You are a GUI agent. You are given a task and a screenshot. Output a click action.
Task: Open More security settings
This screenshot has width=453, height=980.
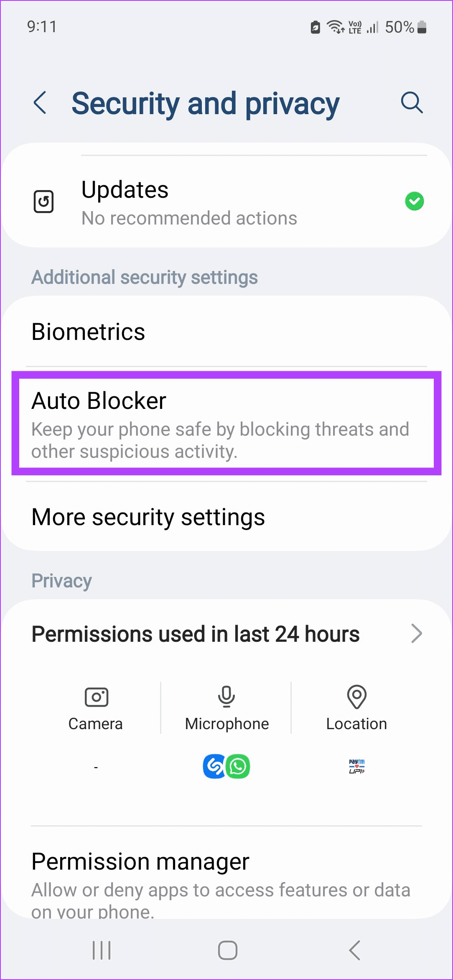(226, 517)
